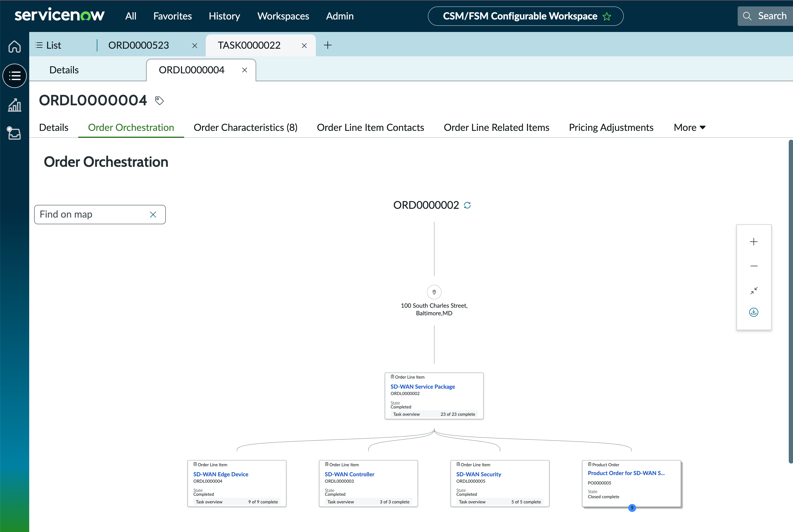Zoom in on the map
This screenshot has width=793, height=532.
click(x=754, y=242)
